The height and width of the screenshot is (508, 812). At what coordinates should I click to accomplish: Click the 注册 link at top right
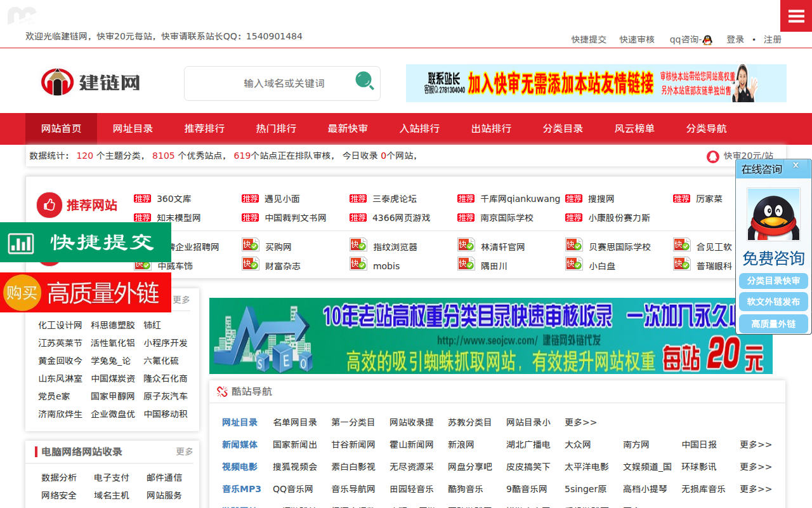pos(773,39)
